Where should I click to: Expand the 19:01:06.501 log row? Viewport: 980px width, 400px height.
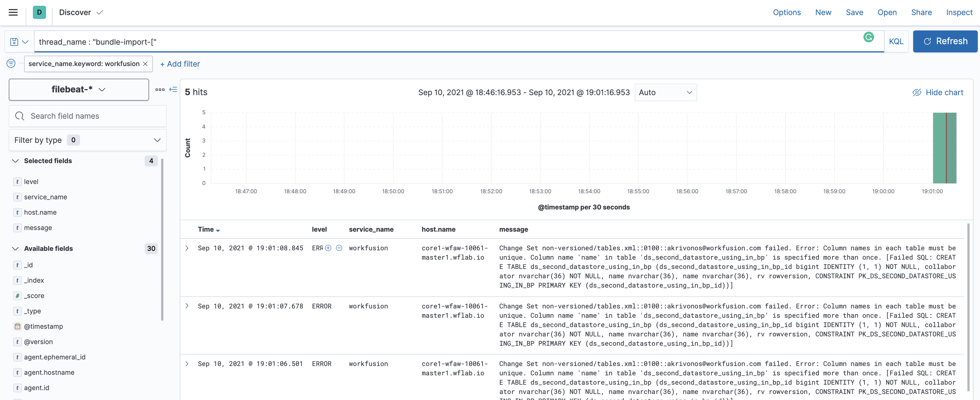tap(187, 364)
